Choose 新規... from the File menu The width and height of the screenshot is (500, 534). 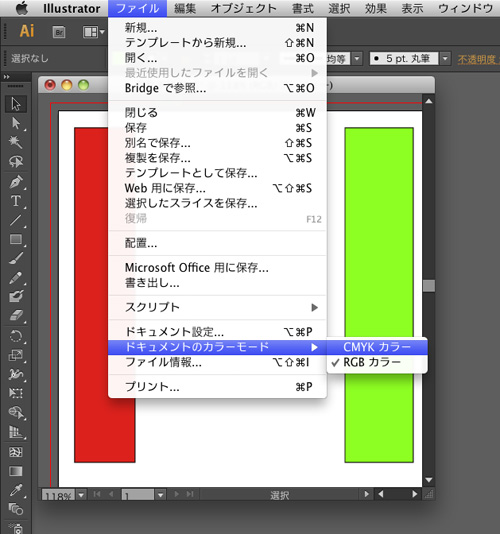217,28
